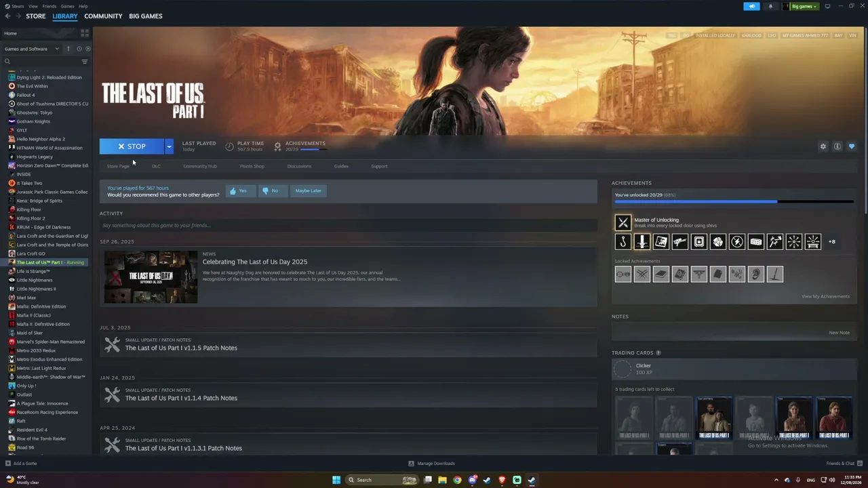Open Windows Start menu
The width and height of the screenshot is (868, 488).
coord(336,480)
